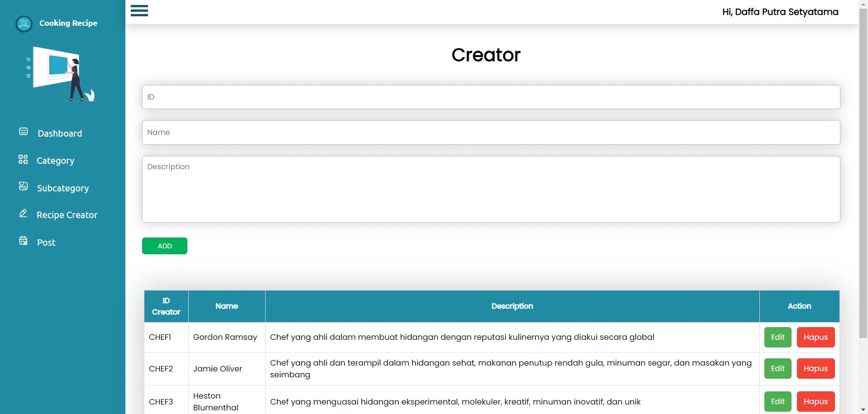Select the Description textarea

tap(491, 189)
